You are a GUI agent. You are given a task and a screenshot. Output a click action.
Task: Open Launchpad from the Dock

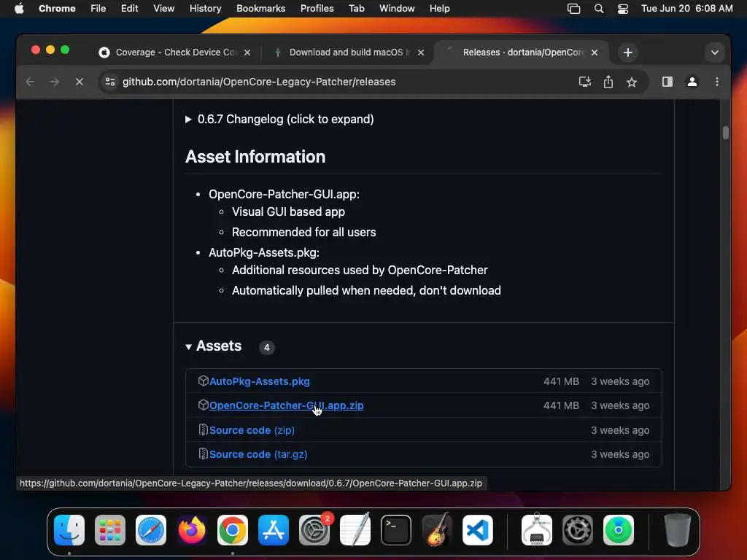point(110,530)
